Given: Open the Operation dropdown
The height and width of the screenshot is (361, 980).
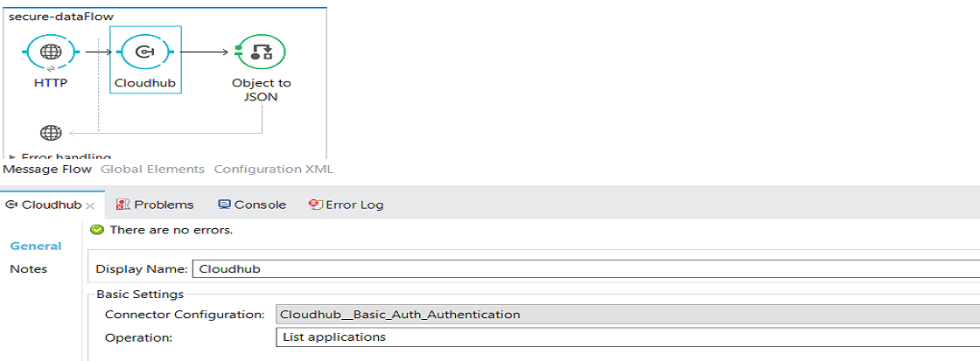Looking at the screenshot, I should (627, 337).
